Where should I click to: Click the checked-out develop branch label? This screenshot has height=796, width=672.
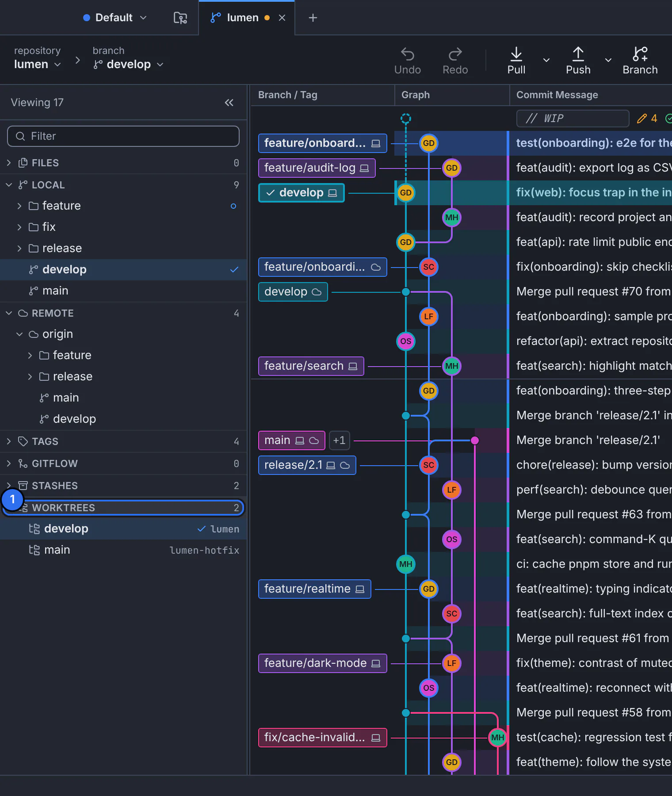point(301,193)
